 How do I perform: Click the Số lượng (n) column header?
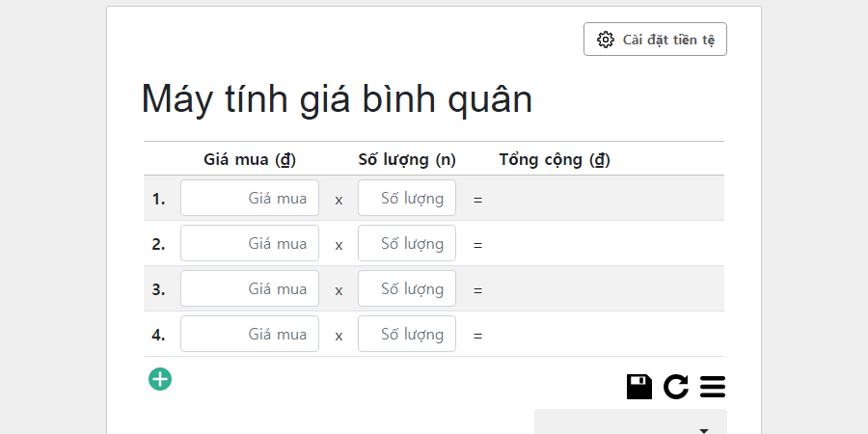[x=407, y=159]
